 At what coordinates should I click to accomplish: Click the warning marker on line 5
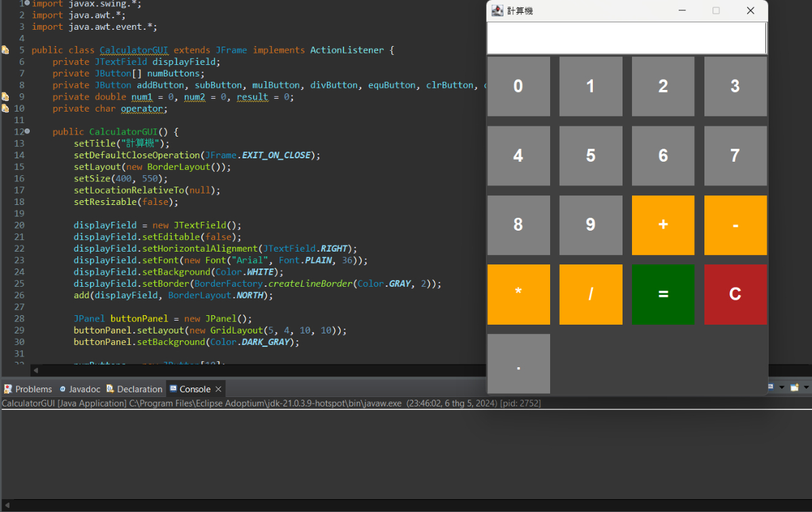[5, 50]
